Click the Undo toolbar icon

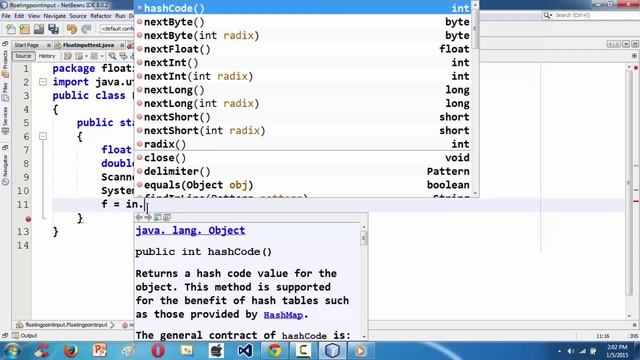(72, 29)
